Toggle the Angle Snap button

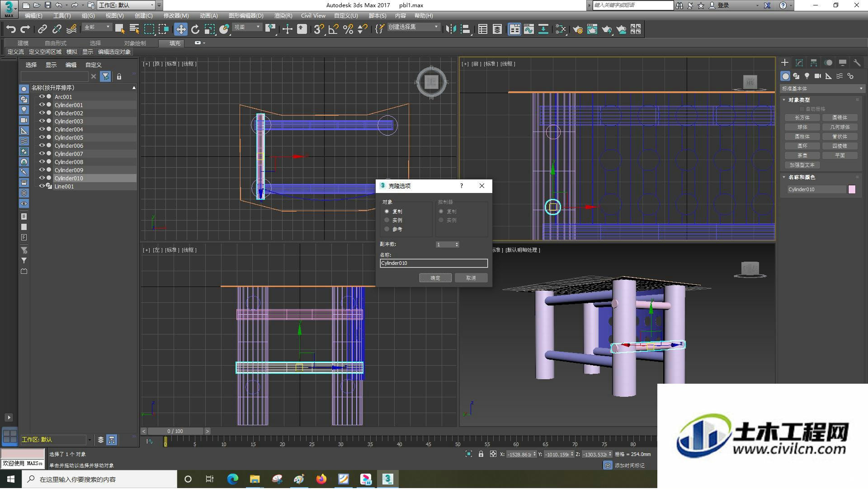(x=333, y=29)
